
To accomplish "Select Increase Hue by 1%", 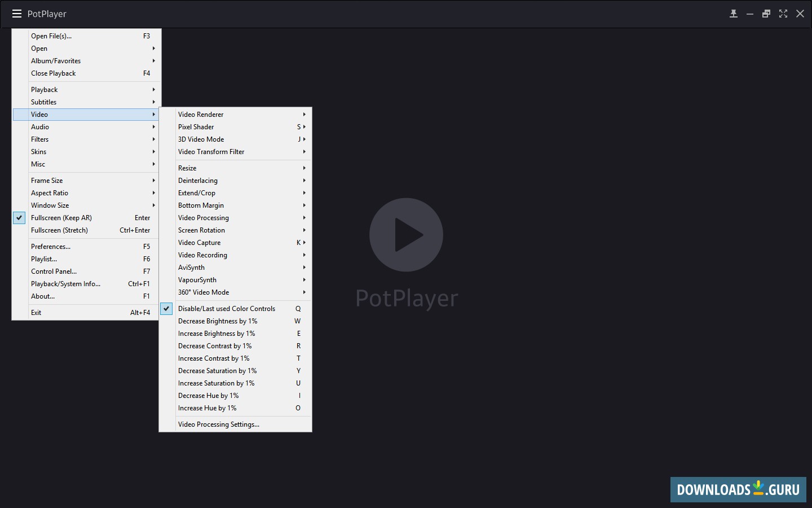I will tap(236, 408).
